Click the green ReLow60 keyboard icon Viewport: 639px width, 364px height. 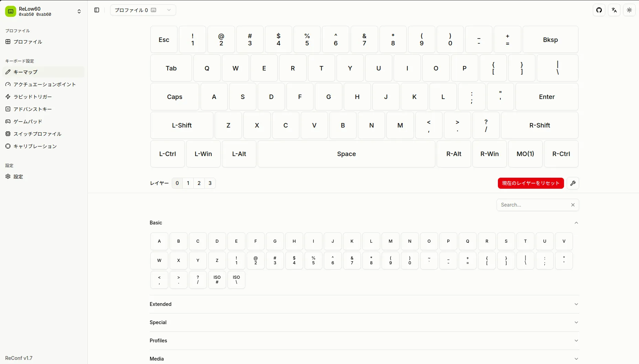tap(11, 11)
